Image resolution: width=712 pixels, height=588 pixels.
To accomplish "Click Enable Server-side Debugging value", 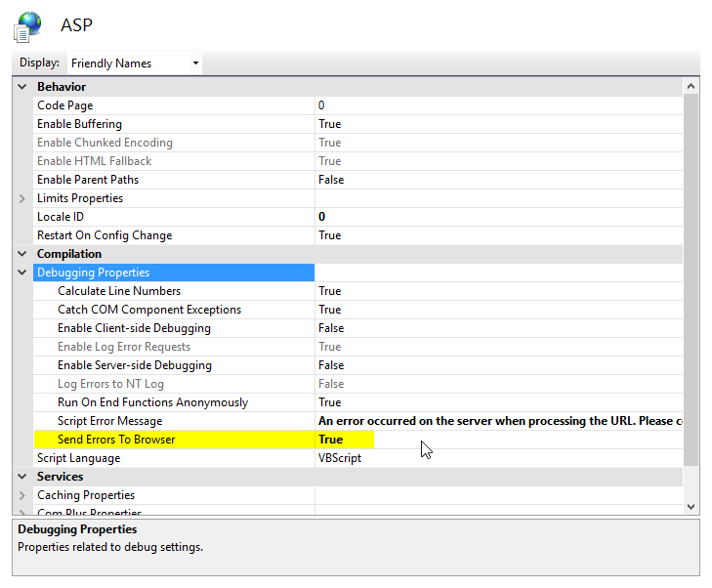I will tap(331, 365).
